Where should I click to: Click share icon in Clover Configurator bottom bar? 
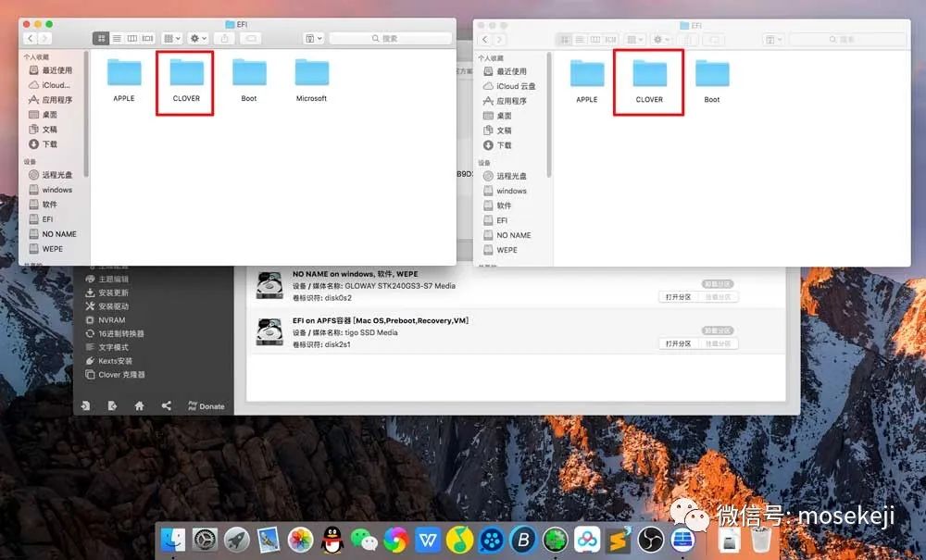[167, 406]
